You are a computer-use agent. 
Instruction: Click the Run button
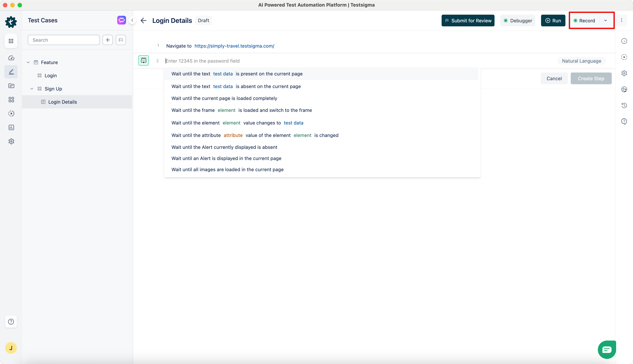(x=553, y=21)
